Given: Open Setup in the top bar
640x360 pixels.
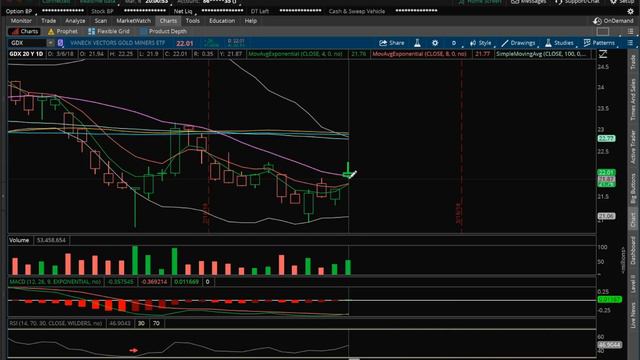Looking at the screenshot, I should (622, 2).
